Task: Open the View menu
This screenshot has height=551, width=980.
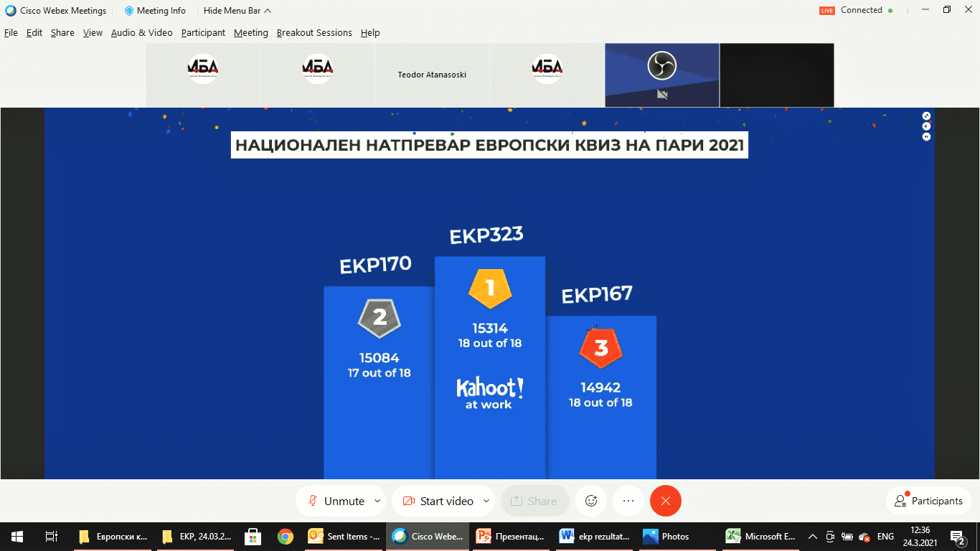Action: coord(93,32)
